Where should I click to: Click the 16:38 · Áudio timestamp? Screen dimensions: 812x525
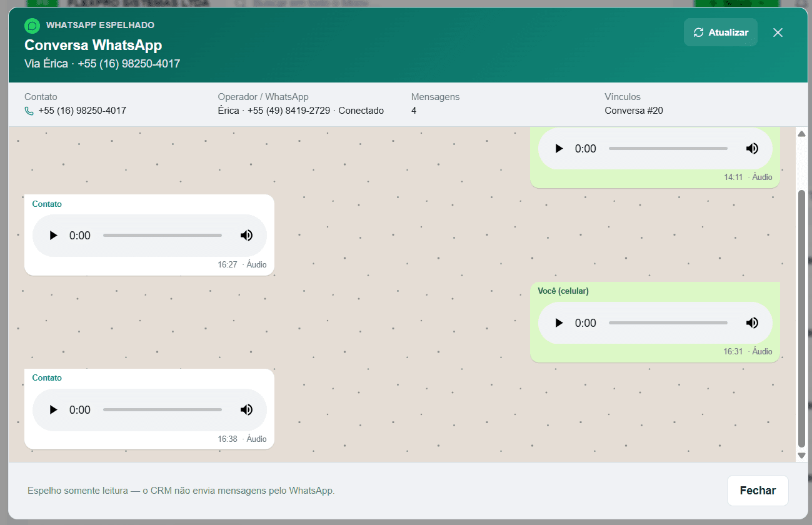coord(242,439)
